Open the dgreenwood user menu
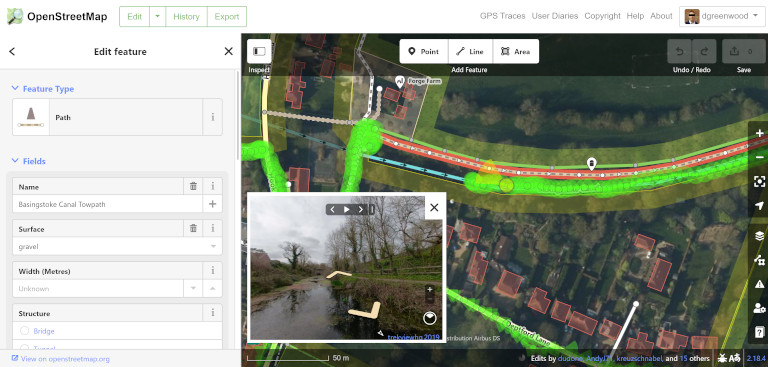This screenshot has width=768, height=367. coord(721,16)
